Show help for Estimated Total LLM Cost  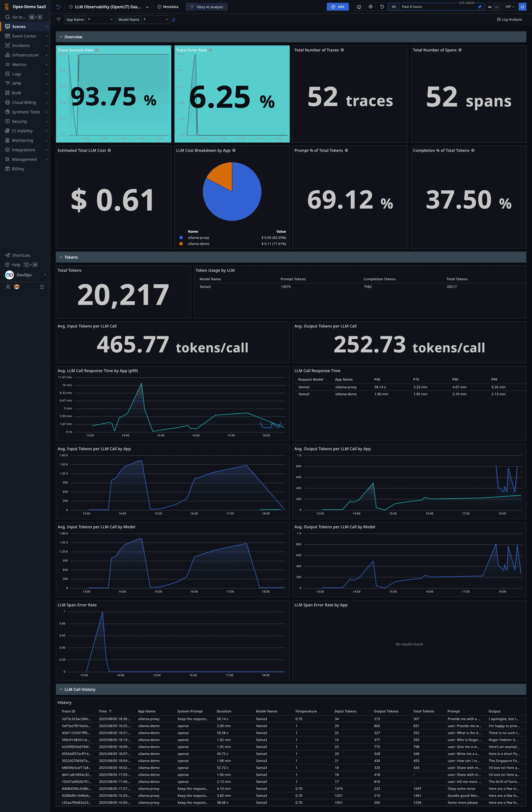109,150
